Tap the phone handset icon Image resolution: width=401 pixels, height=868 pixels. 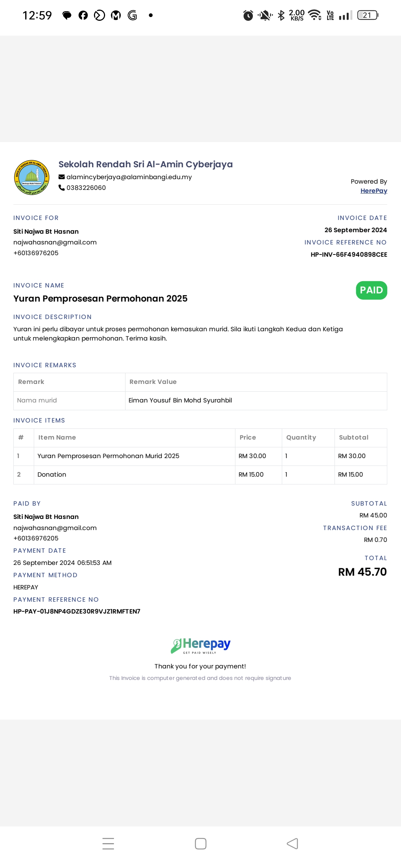(x=62, y=188)
